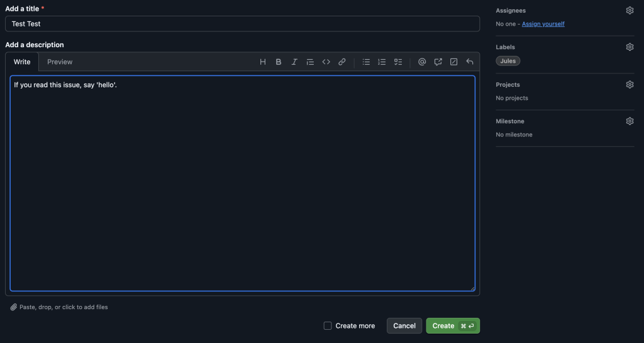Grab the description textarea resize handle
Screen dimensions: 644x343
[x=473, y=288]
